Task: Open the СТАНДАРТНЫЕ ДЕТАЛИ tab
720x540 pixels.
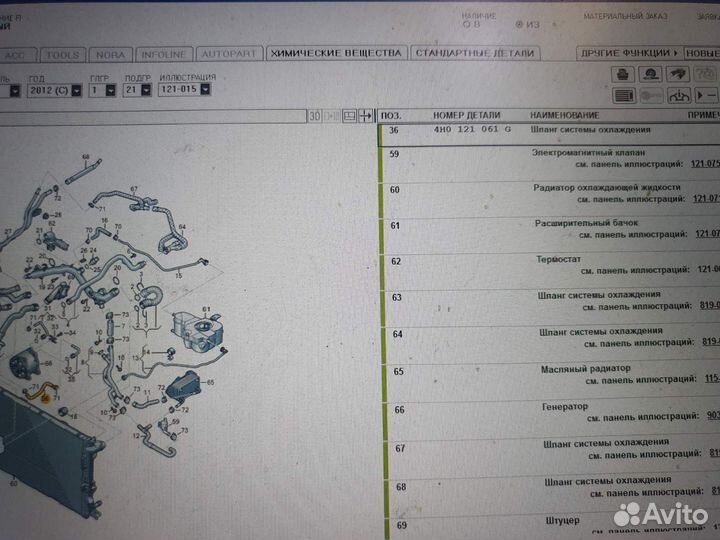Action: (x=475, y=53)
